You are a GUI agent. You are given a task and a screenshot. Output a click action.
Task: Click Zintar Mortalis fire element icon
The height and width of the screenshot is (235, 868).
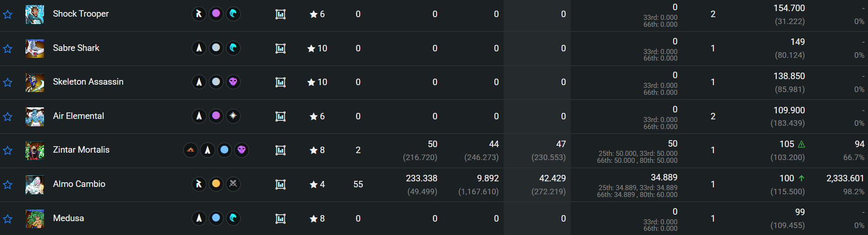pos(190,150)
